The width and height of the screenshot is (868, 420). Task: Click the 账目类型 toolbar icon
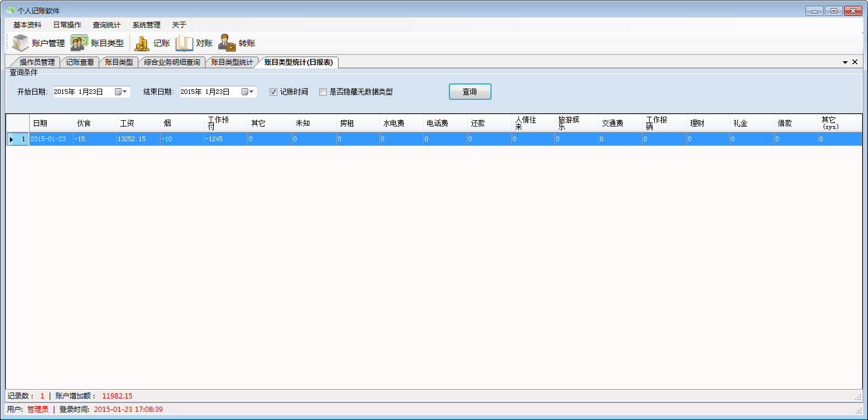(x=97, y=43)
